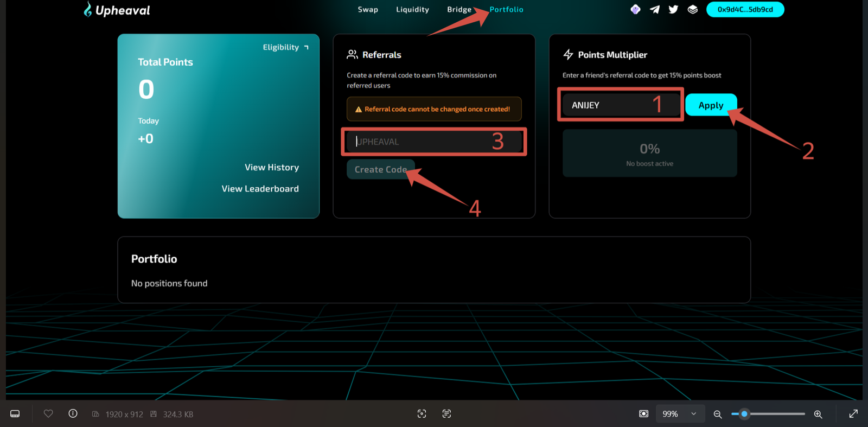Image resolution: width=868 pixels, height=427 pixels.
Task: Show file info with the info icon
Action: point(73,414)
